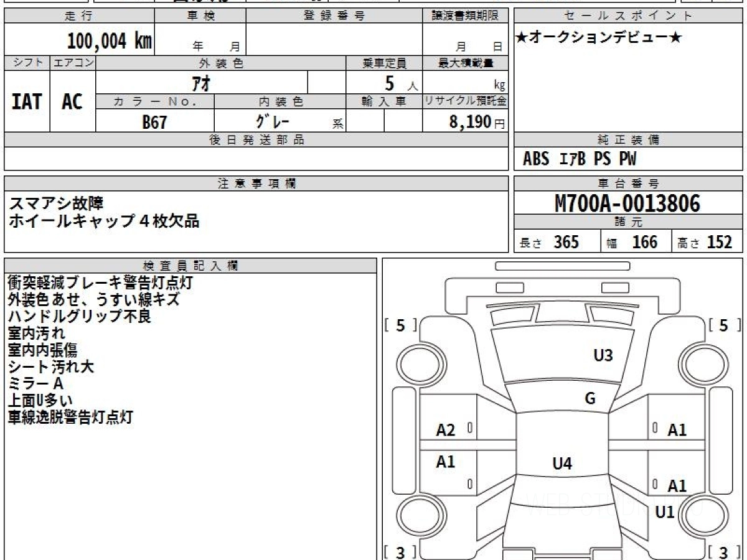Click chassis number M700A-0013806
The width and height of the screenshot is (747, 560).
(627, 203)
